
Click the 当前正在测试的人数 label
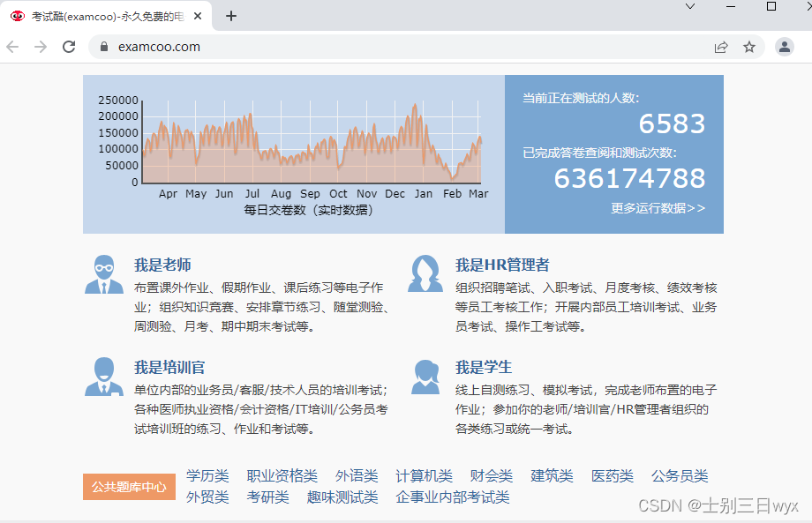(x=581, y=98)
